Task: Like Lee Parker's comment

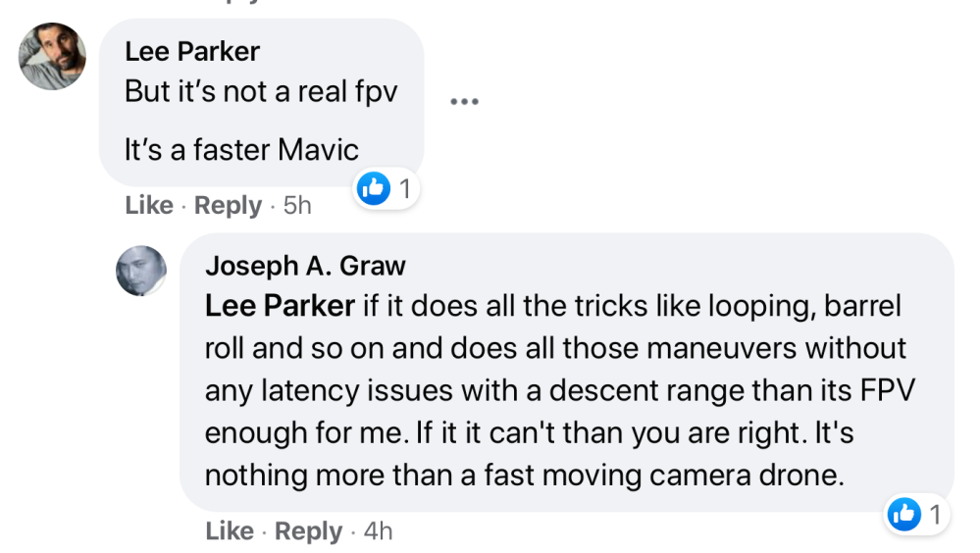Action: tap(149, 206)
